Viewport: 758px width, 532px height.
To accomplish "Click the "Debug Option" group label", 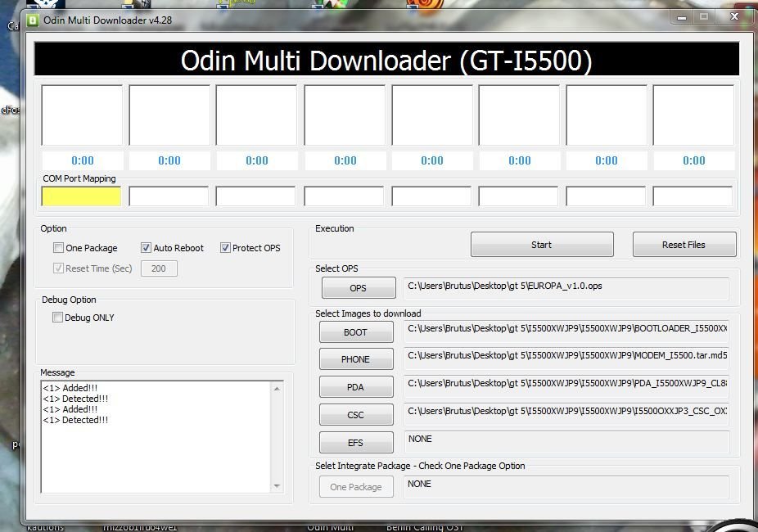I will (69, 300).
